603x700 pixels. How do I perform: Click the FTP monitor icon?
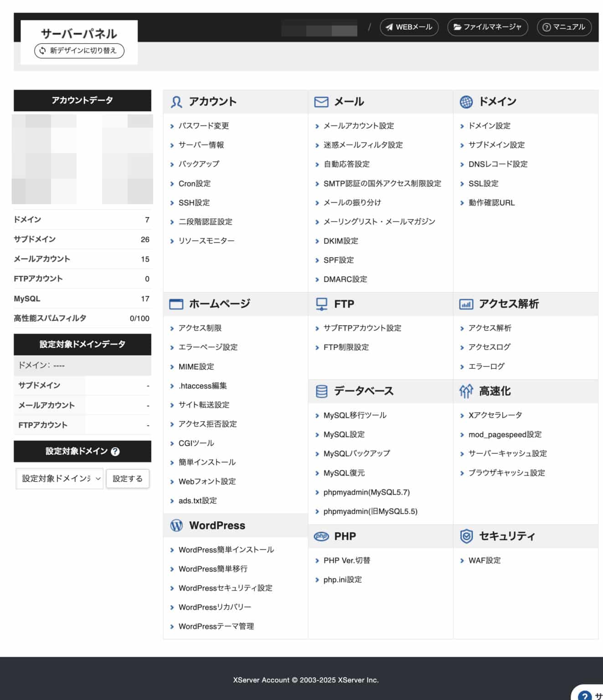tap(322, 303)
